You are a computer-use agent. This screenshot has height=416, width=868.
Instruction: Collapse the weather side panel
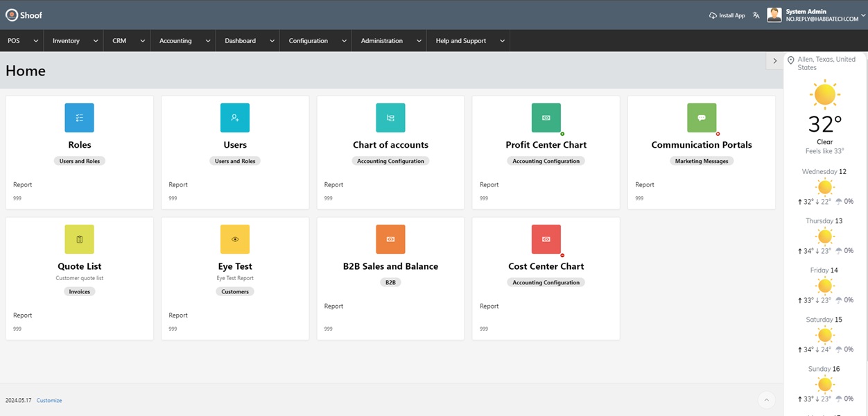tap(774, 61)
